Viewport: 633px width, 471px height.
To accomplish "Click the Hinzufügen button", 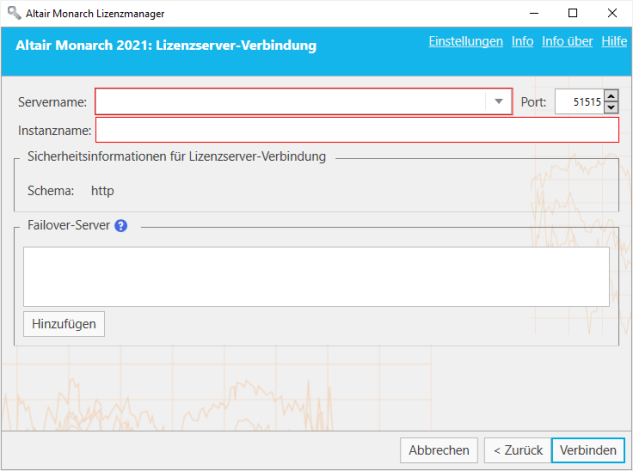I will 64,324.
